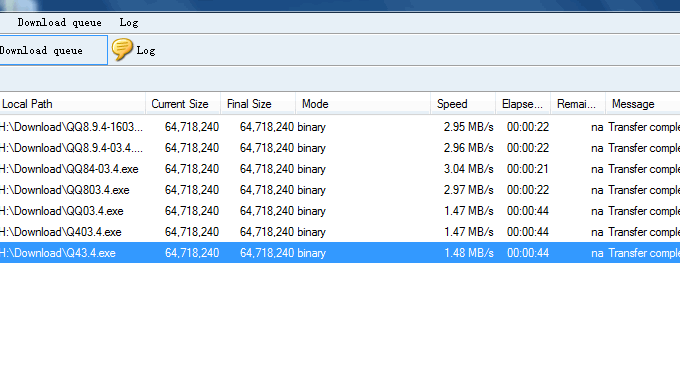Viewport: 680px width, 366px height.
Task: Select the Q403.4.exe download row
Action: (340, 232)
